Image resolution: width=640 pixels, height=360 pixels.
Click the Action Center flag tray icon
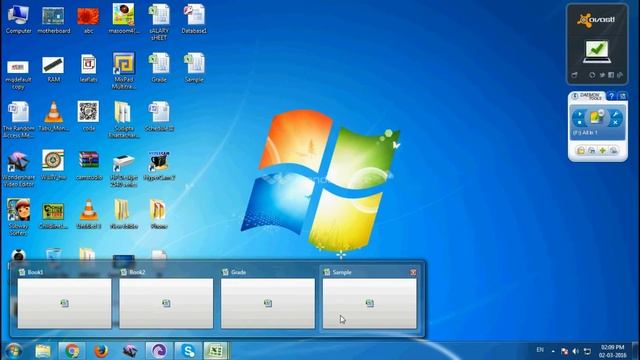pyautogui.click(x=564, y=351)
